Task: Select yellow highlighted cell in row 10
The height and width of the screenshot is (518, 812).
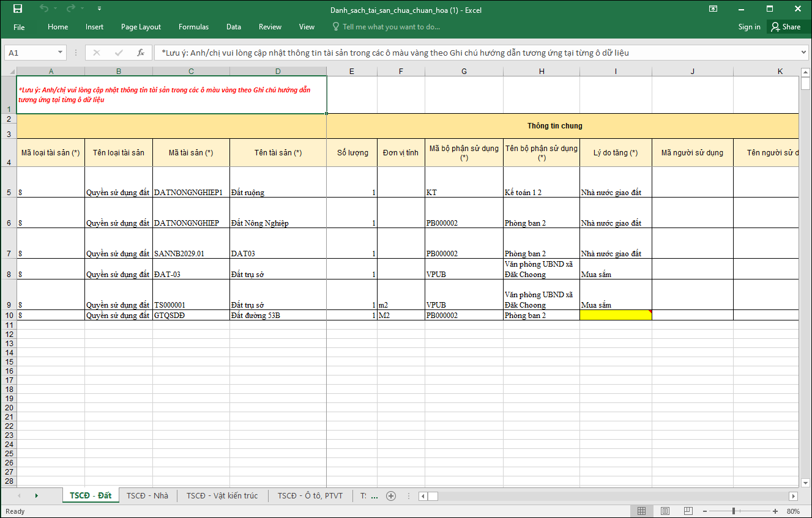Action: pos(615,316)
